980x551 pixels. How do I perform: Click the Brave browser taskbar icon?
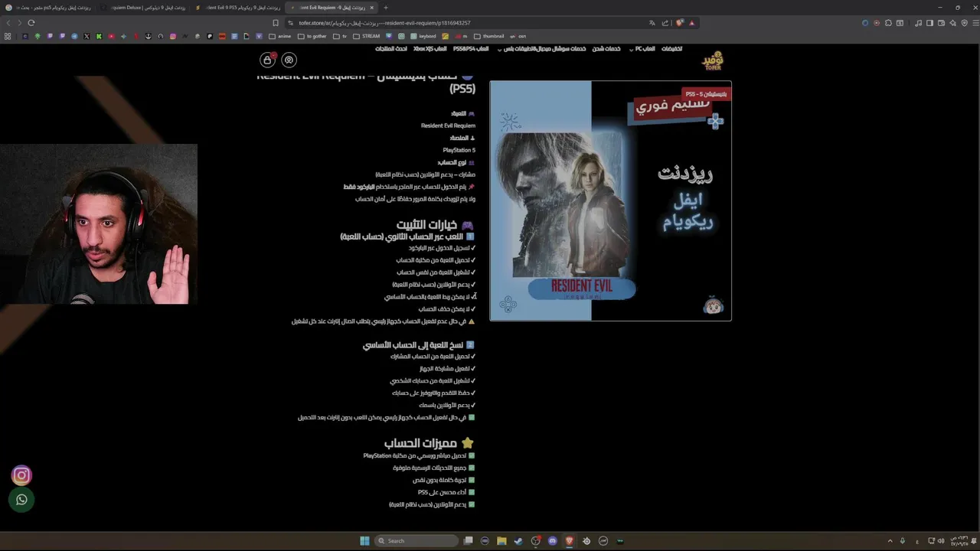[x=569, y=541]
